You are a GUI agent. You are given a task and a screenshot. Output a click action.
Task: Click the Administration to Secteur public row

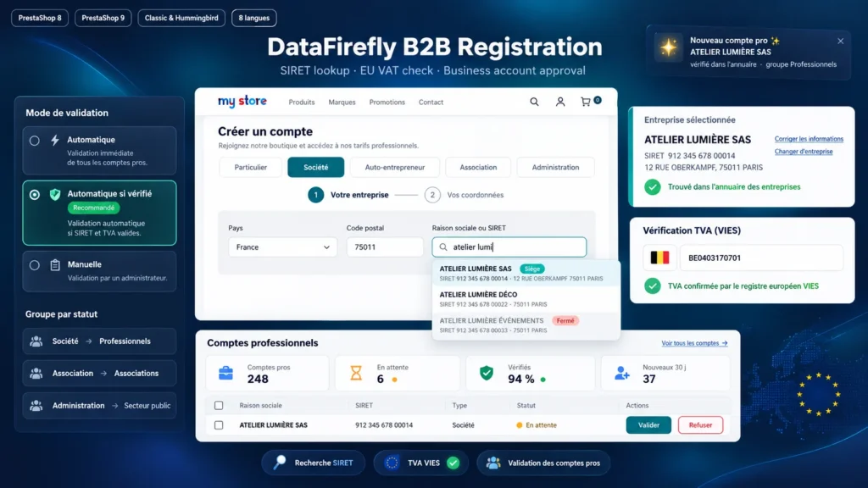tap(100, 406)
